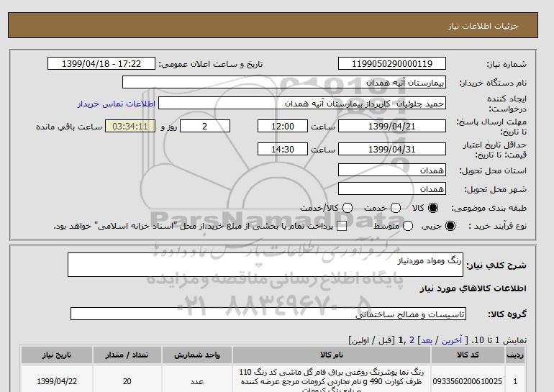The image size is (554, 392).
Task: Click the quantity cell showing 20
Action: coord(127,381)
